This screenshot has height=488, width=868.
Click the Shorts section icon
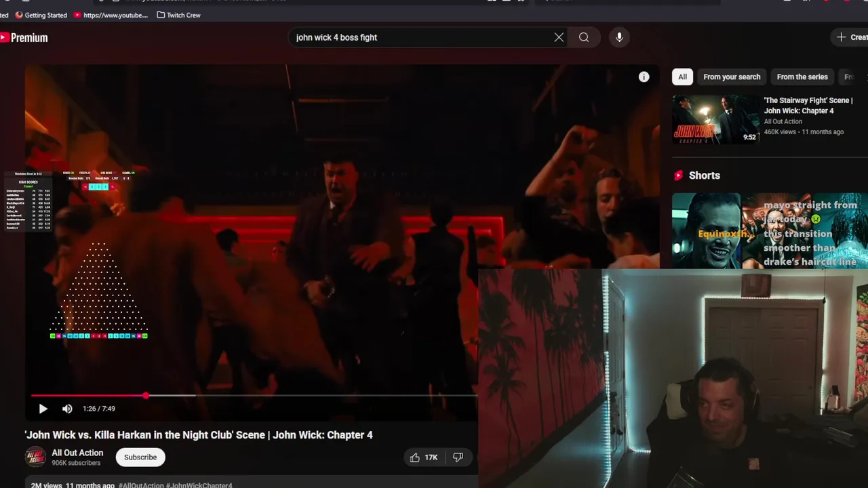coord(678,176)
